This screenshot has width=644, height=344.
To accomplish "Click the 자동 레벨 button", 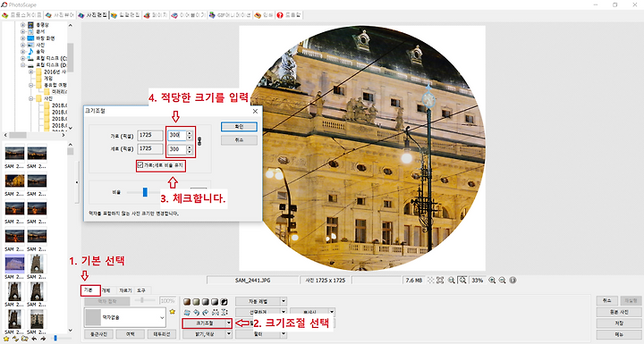I will [x=258, y=301].
